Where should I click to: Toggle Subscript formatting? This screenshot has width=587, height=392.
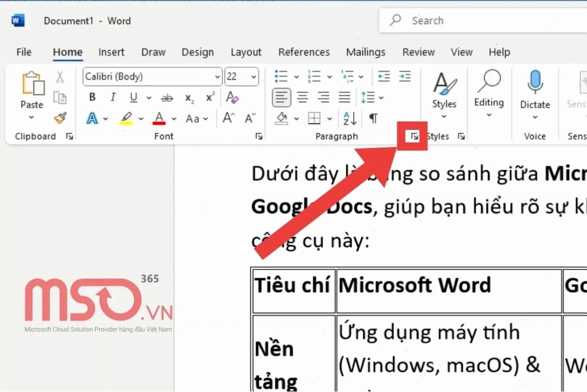[189, 98]
